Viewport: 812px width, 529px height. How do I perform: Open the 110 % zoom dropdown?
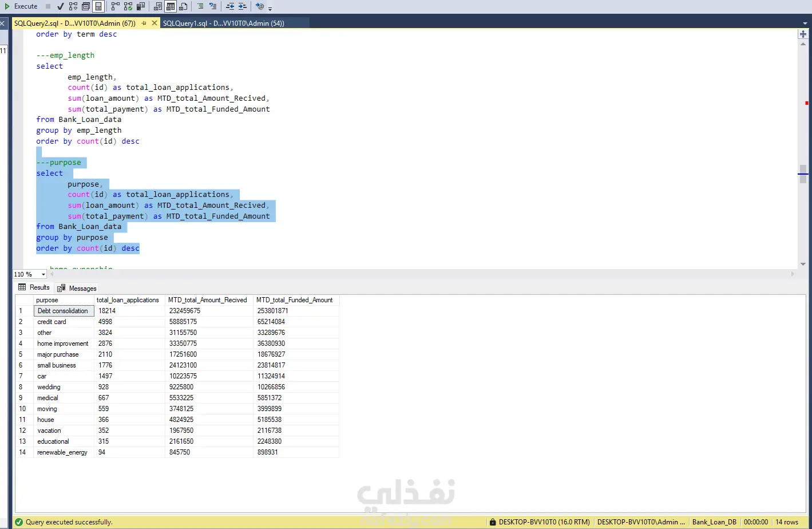tap(43, 274)
